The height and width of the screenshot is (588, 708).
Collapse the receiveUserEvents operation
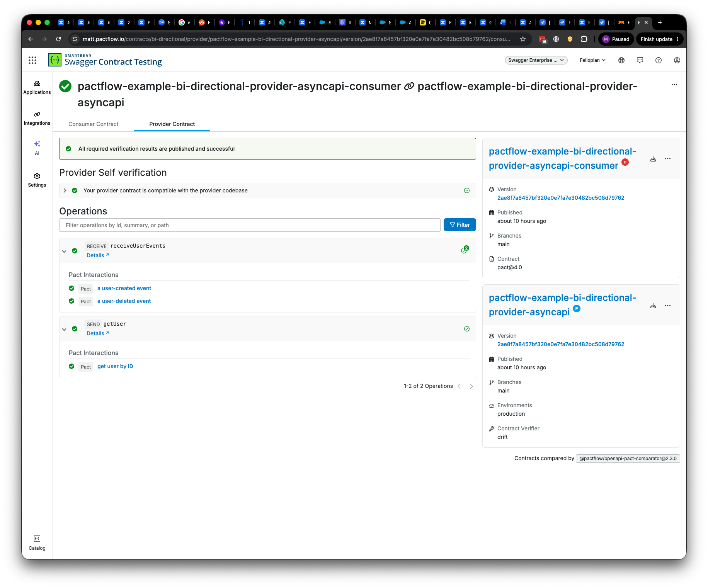(64, 251)
